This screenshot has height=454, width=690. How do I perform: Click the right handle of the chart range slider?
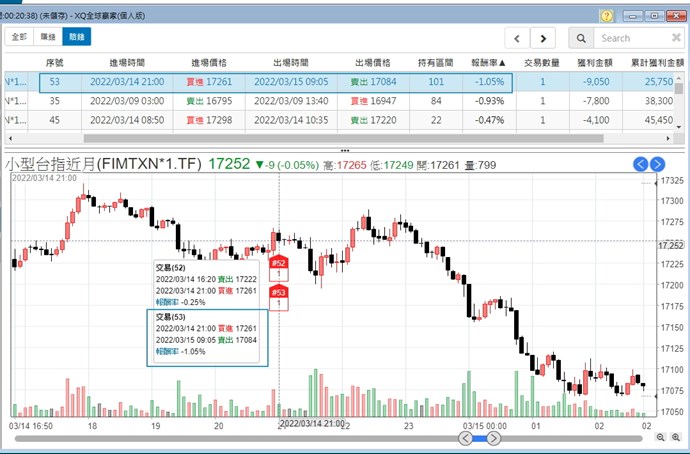point(493,438)
